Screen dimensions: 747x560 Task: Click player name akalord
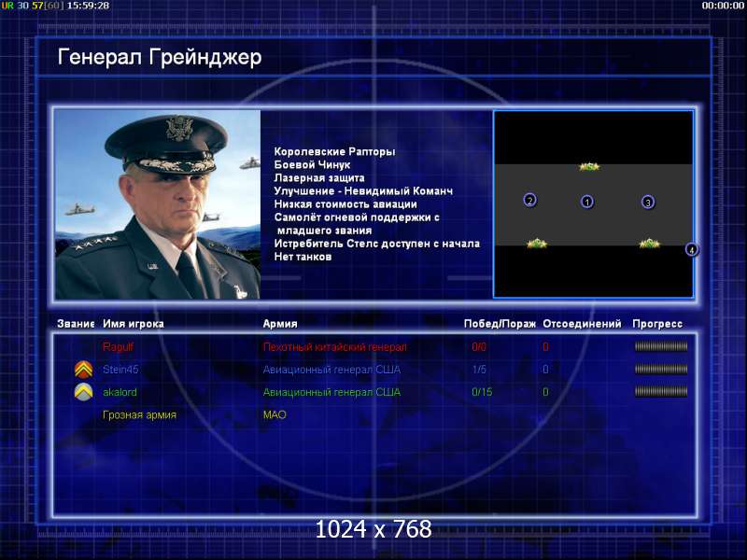(x=120, y=392)
